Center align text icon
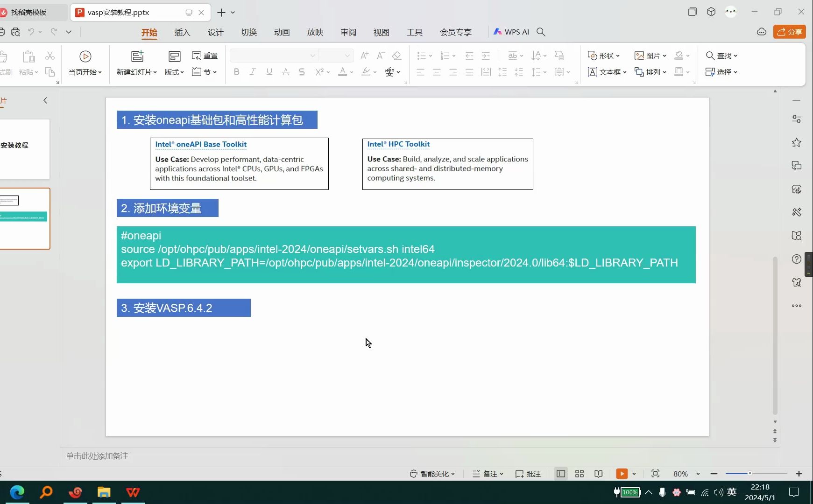 pyautogui.click(x=437, y=72)
